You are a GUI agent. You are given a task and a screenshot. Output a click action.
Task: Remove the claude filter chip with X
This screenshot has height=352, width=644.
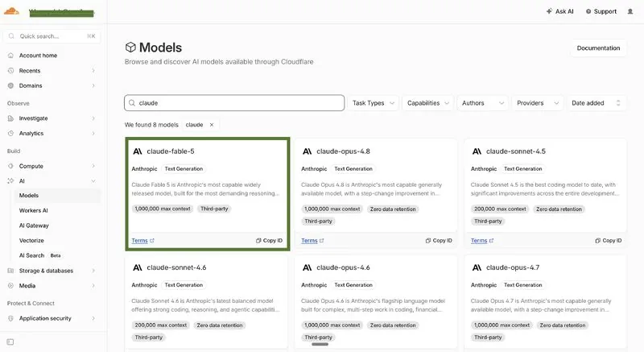click(212, 125)
